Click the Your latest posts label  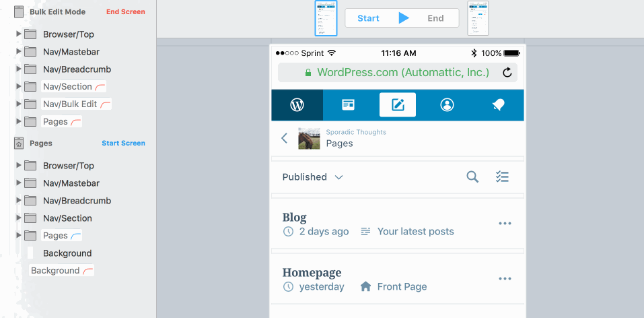pos(416,232)
